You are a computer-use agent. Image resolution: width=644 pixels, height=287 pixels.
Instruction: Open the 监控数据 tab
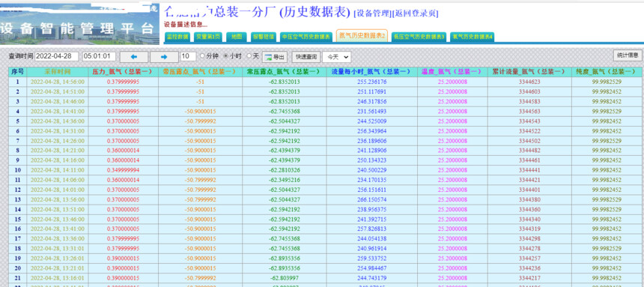pyautogui.click(x=177, y=37)
